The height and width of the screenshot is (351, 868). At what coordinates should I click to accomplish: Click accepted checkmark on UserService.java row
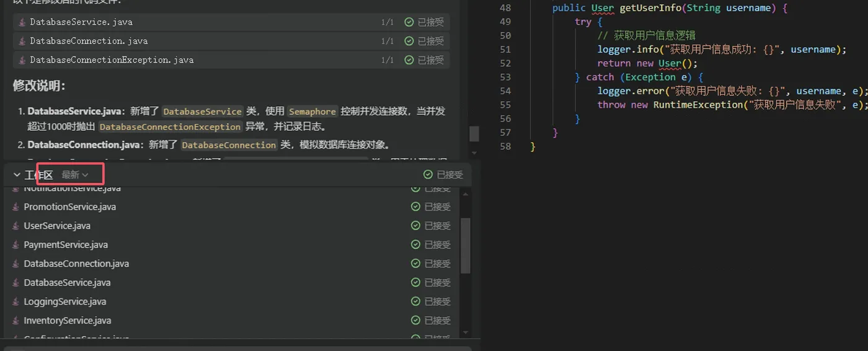point(415,226)
